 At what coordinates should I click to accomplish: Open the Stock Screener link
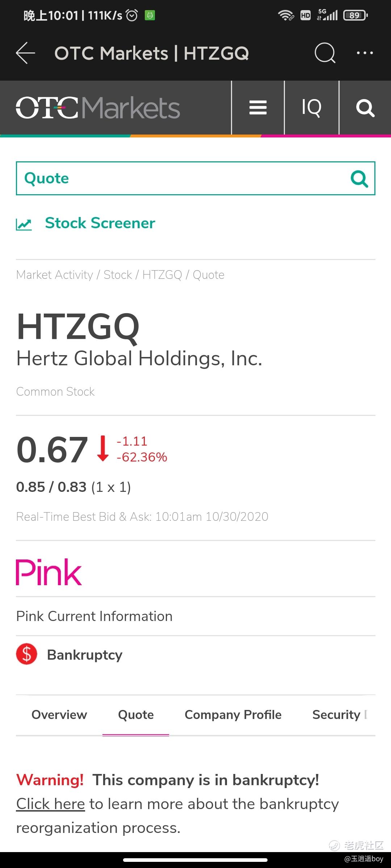[x=100, y=223]
